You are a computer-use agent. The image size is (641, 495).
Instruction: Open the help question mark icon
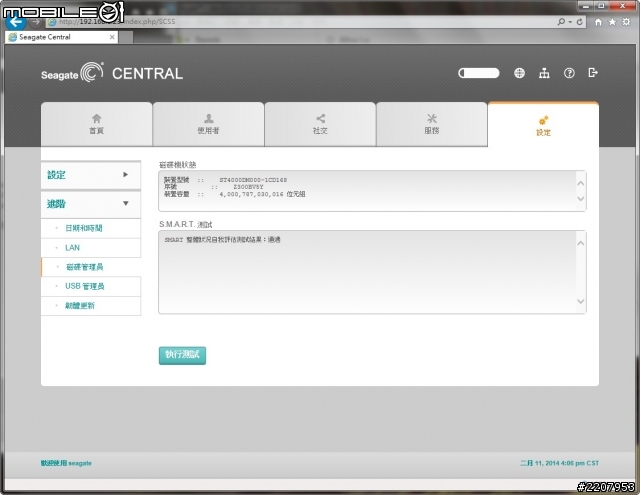click(569, 73)
